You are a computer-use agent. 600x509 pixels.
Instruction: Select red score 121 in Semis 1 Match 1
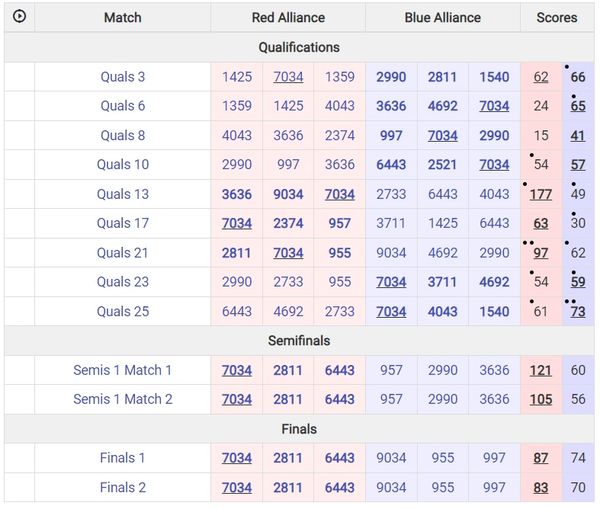coord(541,370)
